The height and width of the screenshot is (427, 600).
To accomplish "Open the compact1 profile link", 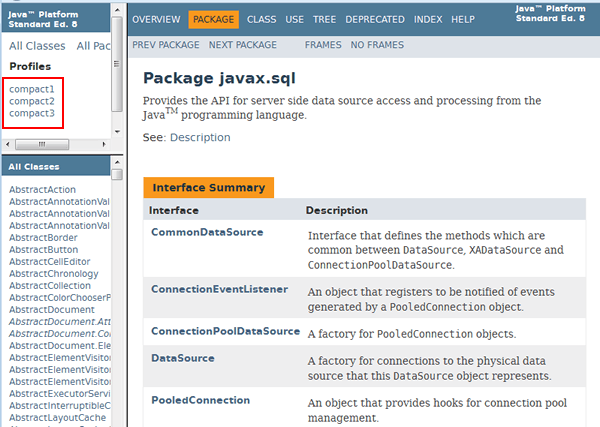I will (32, 89).
